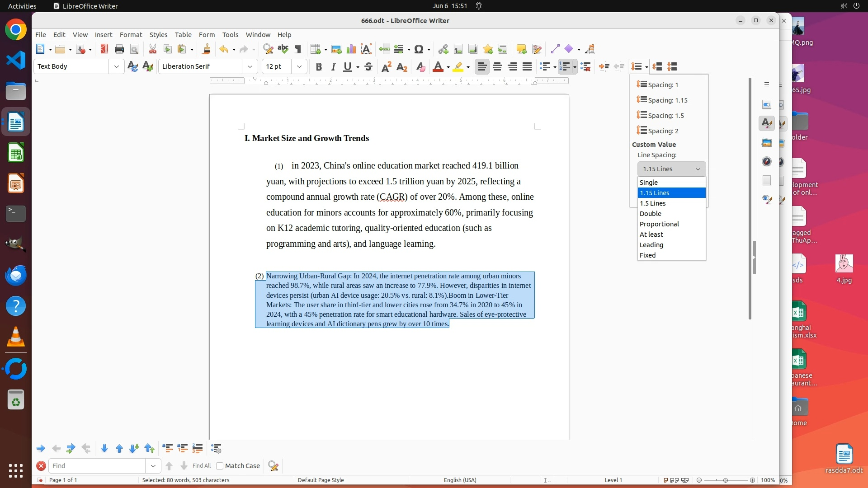Click the Print icon in toolbar
The image size is (868, 488).
(x=119, y=49)
